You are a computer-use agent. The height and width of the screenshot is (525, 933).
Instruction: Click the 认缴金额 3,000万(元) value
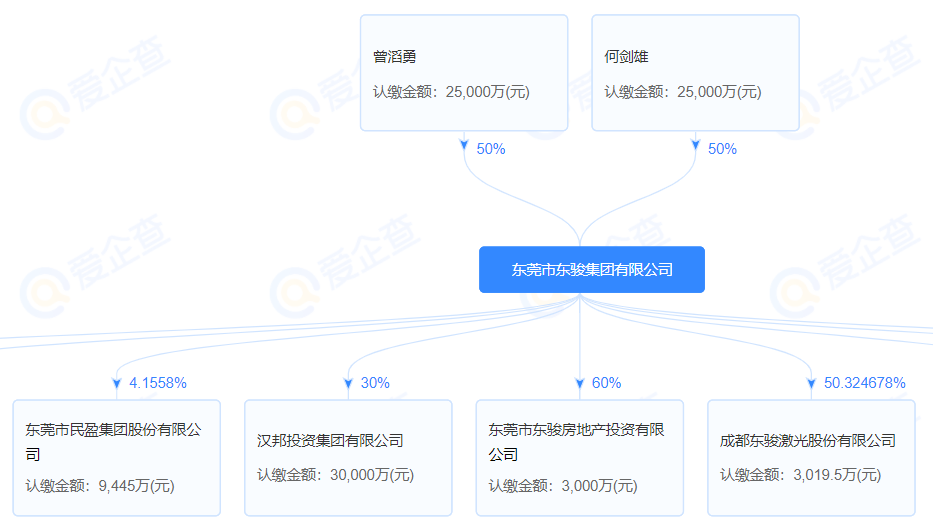tap(563, 486)
